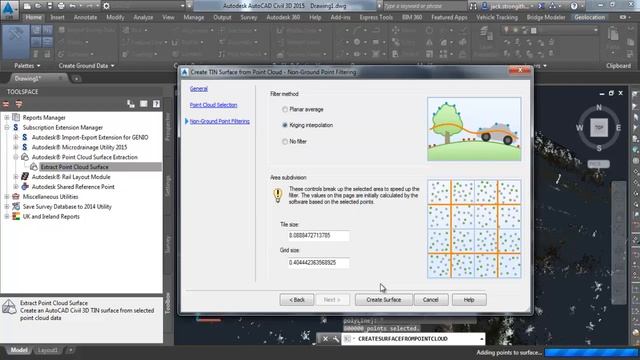Click the plus icon to add a layout tab

(x=70, y=350)
